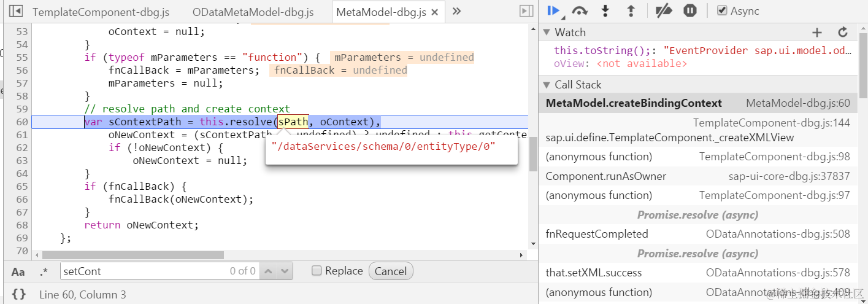
Task: Toggle pause on exceptions
Action: pos(689,10)
